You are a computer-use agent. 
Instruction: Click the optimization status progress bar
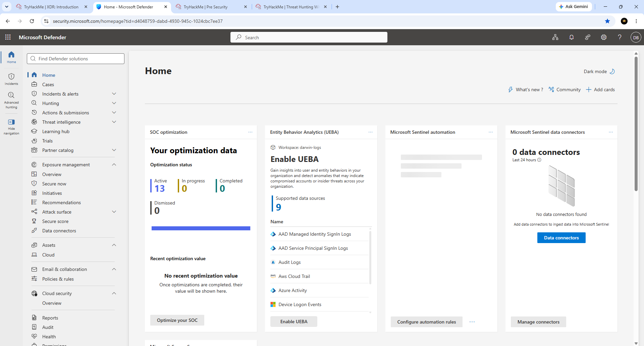(201, 228)
